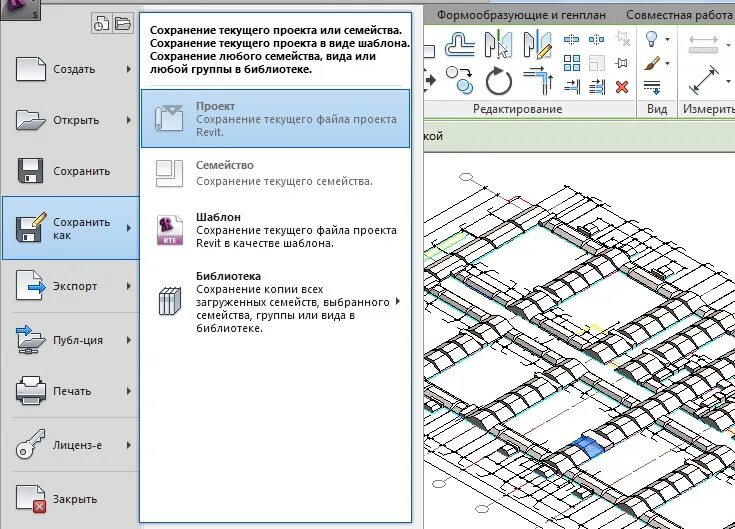735x529 pixels.
Task: Expand the lightbulb Hide in View dropdown
Action: (x=668, y=39)
